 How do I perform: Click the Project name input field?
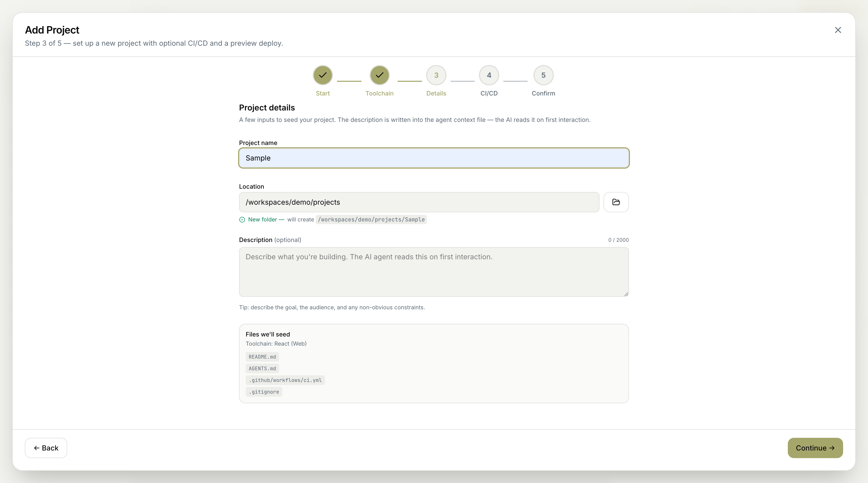tap(434, 158)
